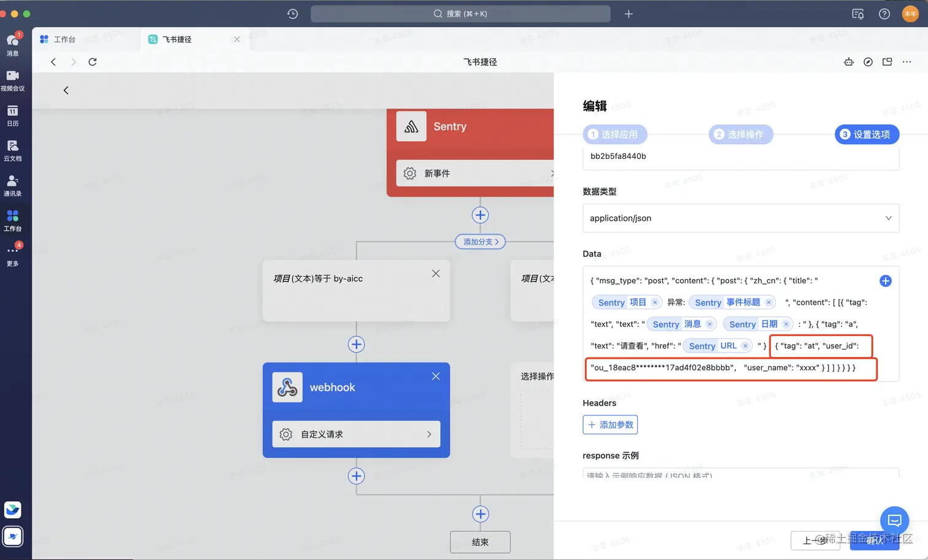Remove the 'Sentry URL' variable tag

click(745, 346)
